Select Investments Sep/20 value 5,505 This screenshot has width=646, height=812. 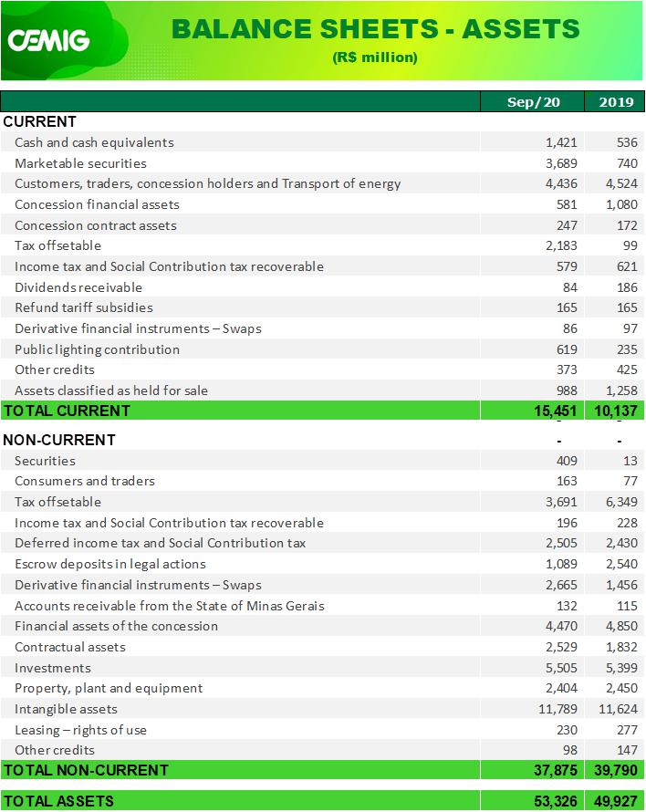[x=561, y=668]
